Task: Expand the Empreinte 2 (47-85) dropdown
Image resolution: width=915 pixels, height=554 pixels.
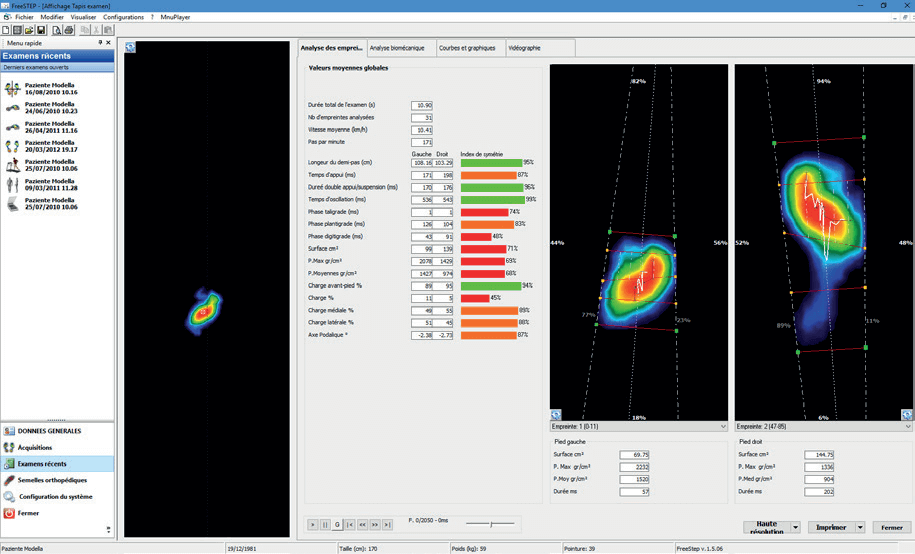Action: 906,426
